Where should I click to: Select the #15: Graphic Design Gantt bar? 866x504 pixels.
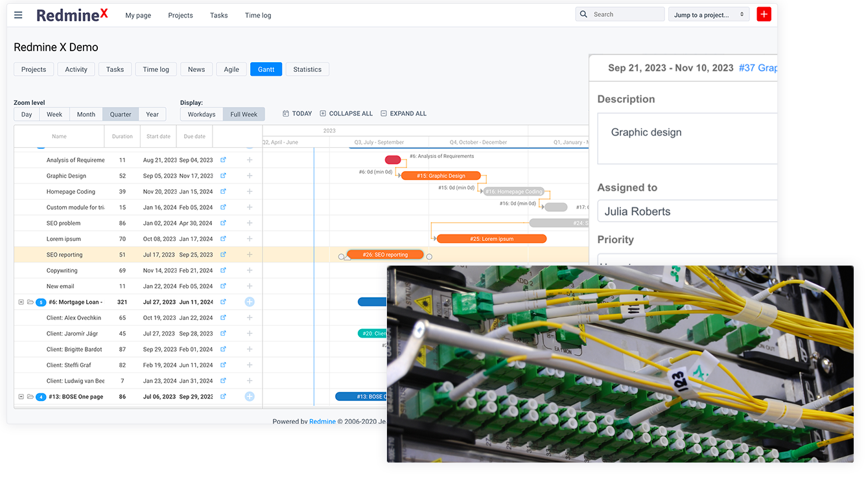point(441,176)
